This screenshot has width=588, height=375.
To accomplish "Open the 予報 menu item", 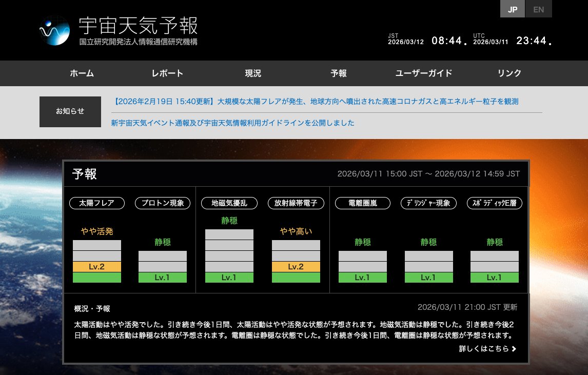I will coord(339,73).
